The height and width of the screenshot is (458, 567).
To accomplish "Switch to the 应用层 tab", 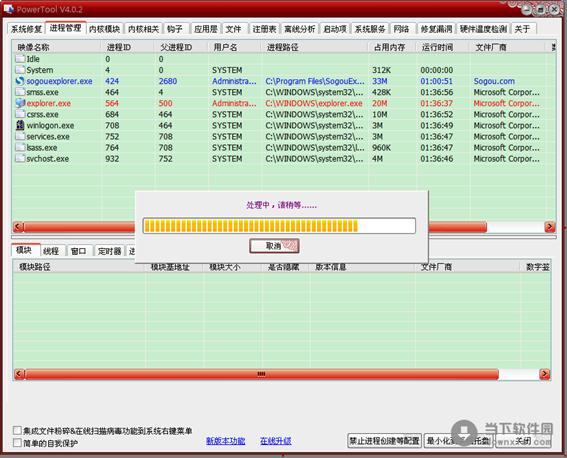I will pyautogui.click(x=205, y=29).
